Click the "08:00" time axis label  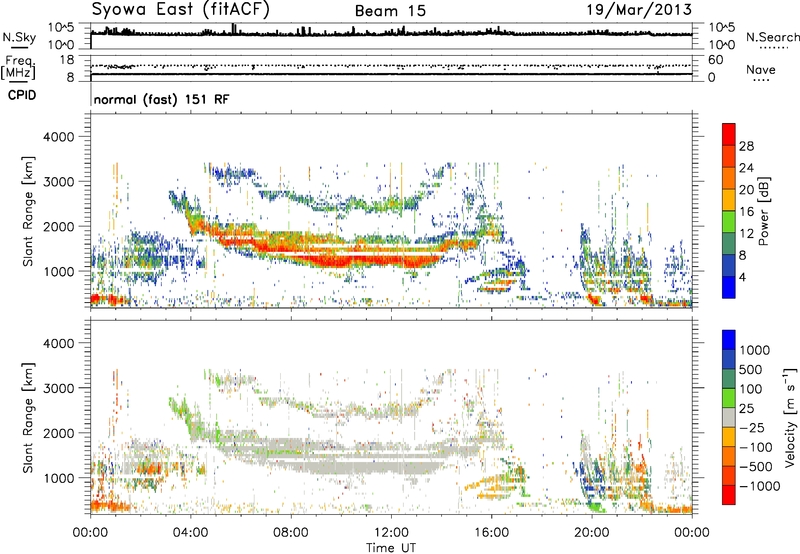(291, 533)
